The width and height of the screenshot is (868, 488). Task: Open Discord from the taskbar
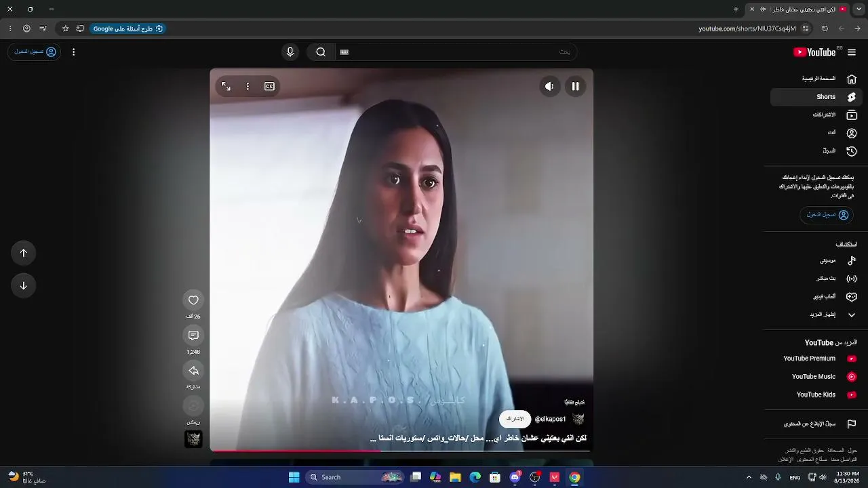[515, 477]
